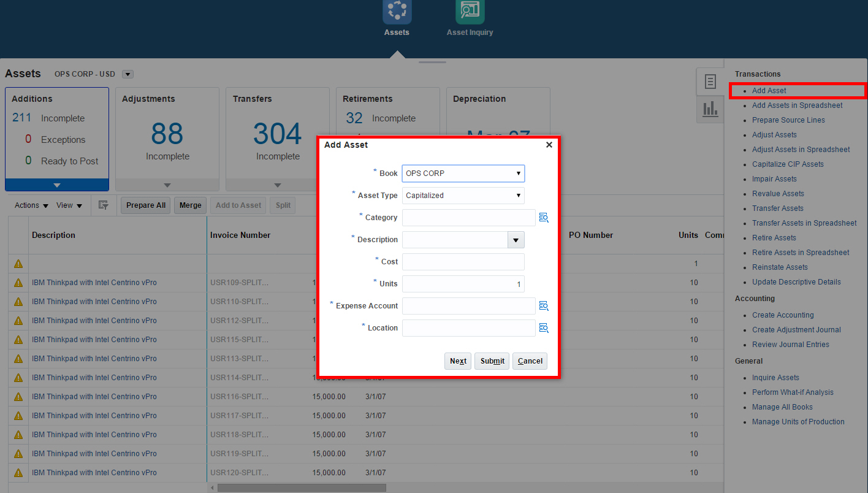Click warning icon for invoice USR118-SPLIT row
This screenshot has height=493, width=868.
tap(18, 435)
